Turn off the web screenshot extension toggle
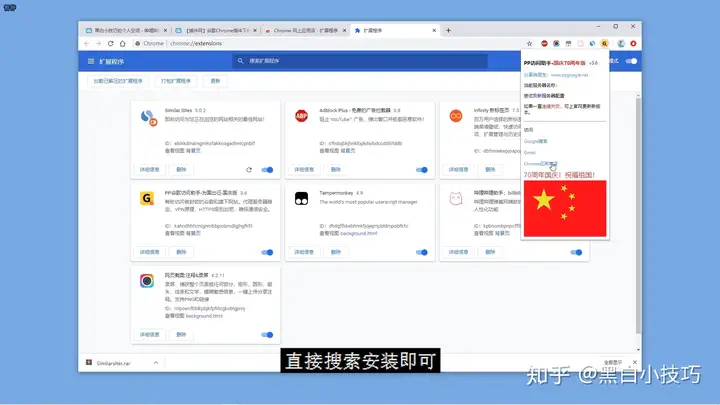The width and height of the screenshot is (720, 405). tap(267, 335)
